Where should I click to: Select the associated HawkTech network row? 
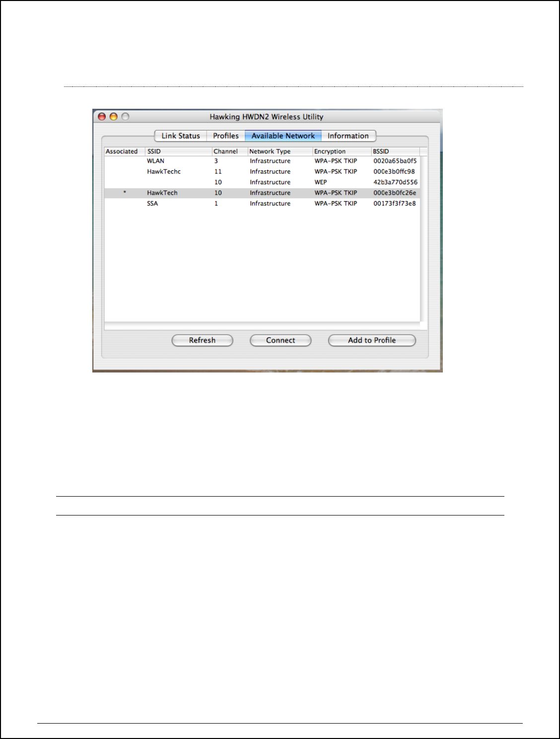tap(262, 193)
